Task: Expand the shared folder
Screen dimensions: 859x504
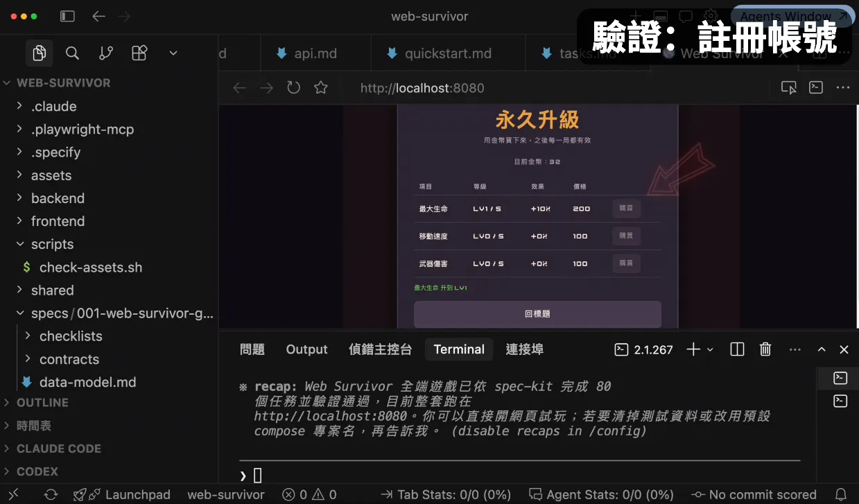Action: point(109,290)
